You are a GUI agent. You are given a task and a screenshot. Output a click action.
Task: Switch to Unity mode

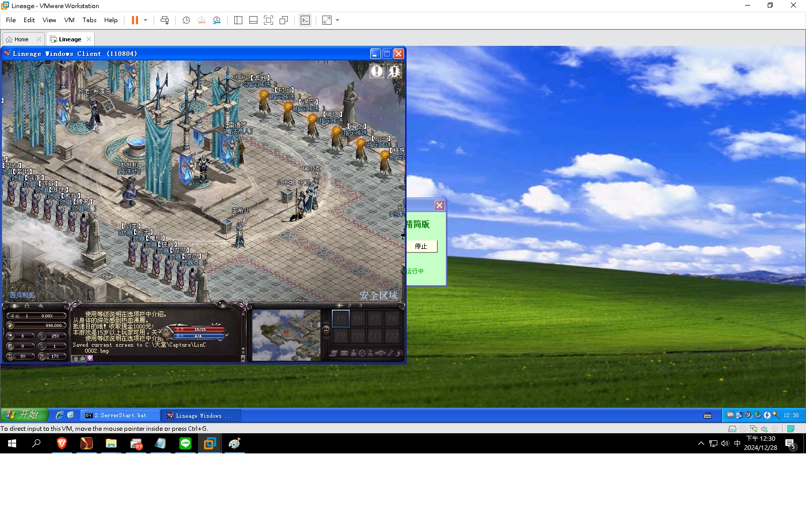coord(284,20)
